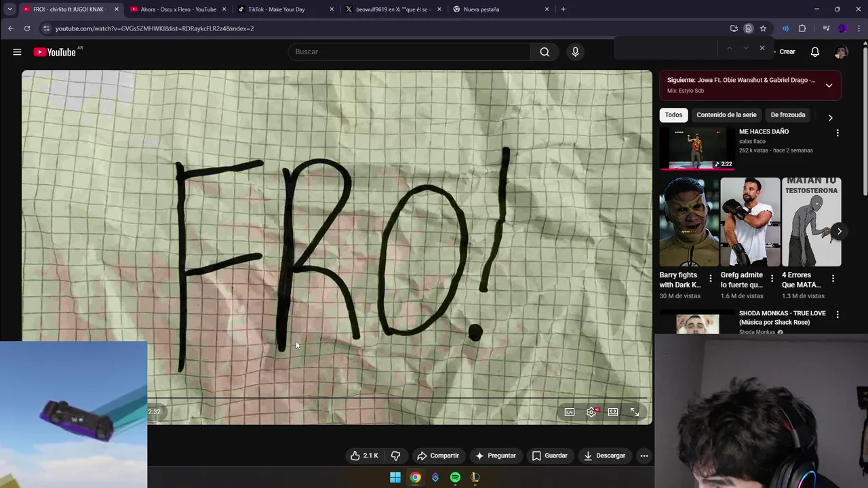Click the Guardar button
Screen dimensions: 868x488
tap(549, 455)
